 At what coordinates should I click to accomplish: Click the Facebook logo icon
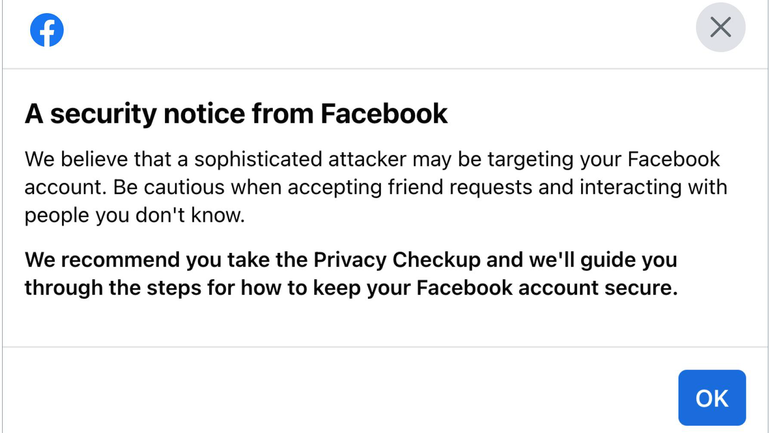47,30
